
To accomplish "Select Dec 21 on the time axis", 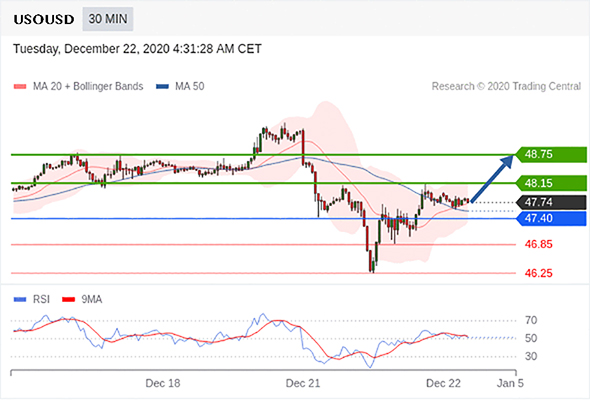I will point(303,383).
